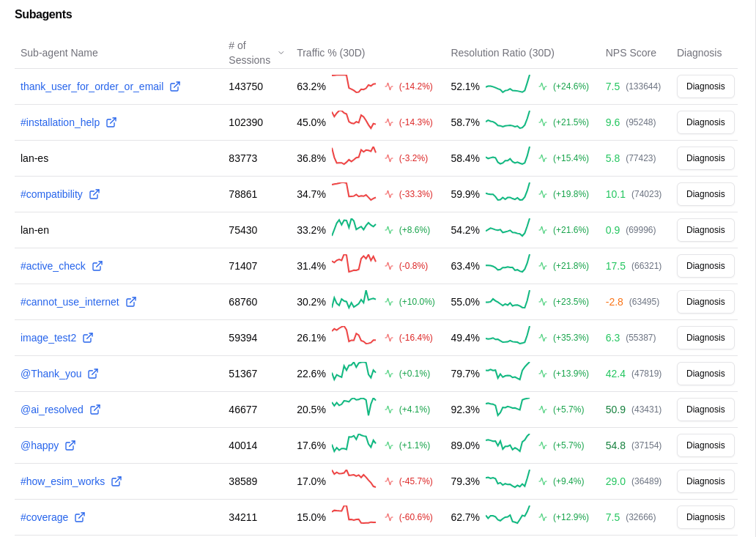The width and height of the screenshot is (756, 537).
Task: Click the red trend icon beside -60.6%
Action: coord(389,516)
